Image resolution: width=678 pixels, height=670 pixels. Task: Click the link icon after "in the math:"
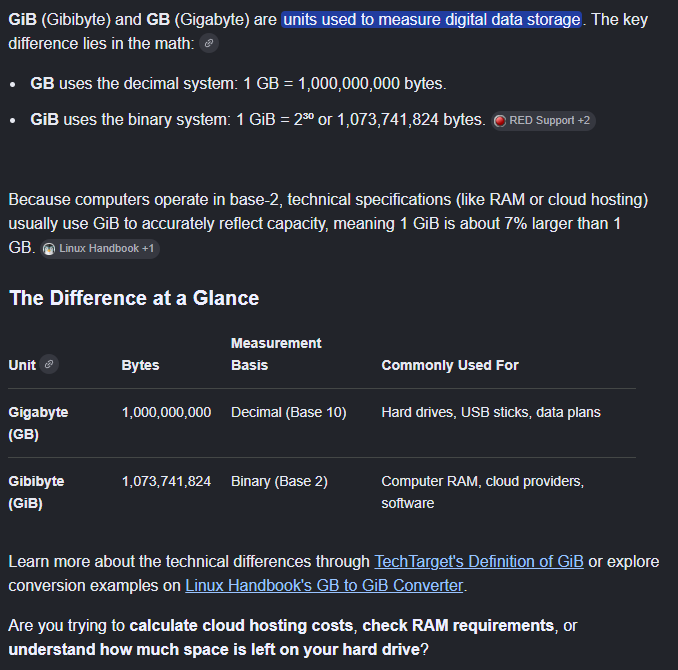point(209,43)
